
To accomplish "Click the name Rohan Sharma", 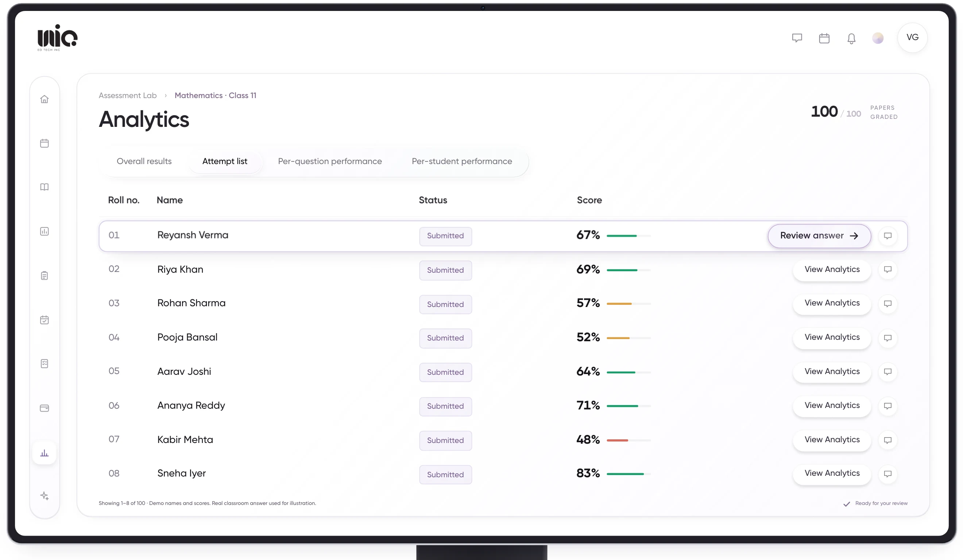I will (x=191, y=303).
